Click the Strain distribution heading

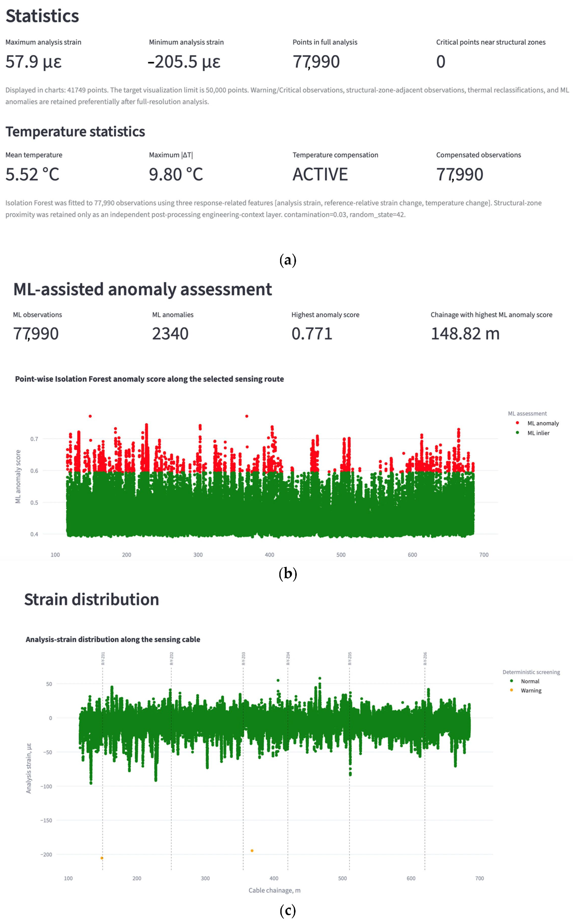click(x=92, y=600)
